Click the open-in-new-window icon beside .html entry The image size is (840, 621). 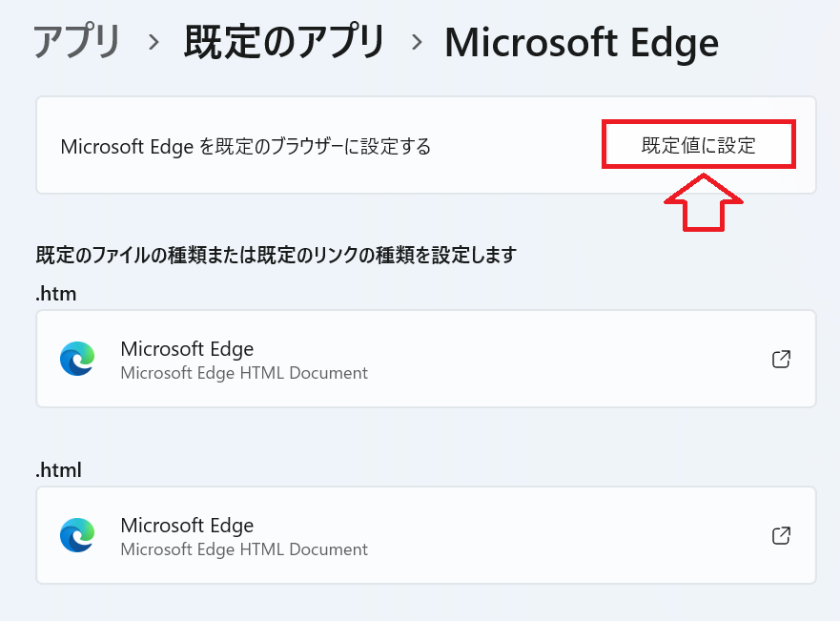[781, 535]
